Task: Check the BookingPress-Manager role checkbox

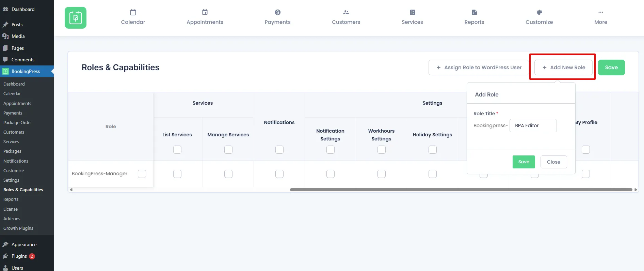Action: (142, 174)
